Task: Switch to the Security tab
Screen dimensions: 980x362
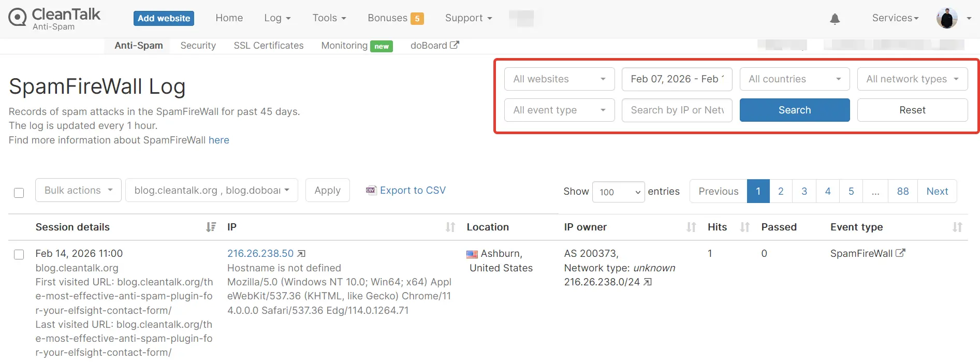Action: pyautogui.click(x=198, y=46)
